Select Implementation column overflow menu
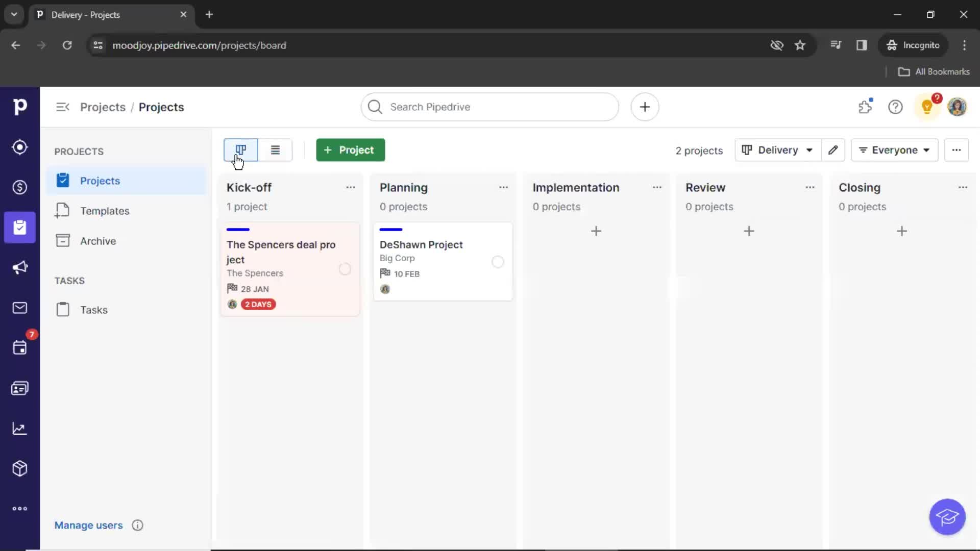980x551 pixels. click(656, 187)
